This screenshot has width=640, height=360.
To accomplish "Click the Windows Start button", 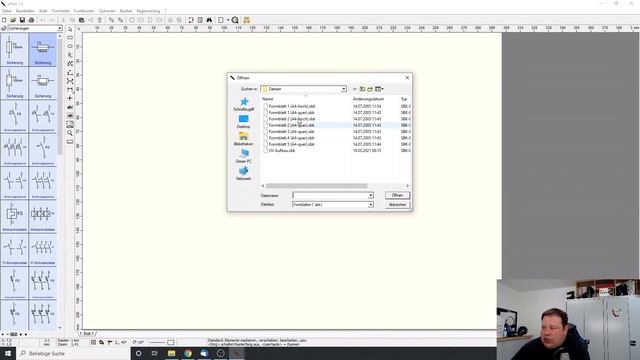I will click(8, 353).
